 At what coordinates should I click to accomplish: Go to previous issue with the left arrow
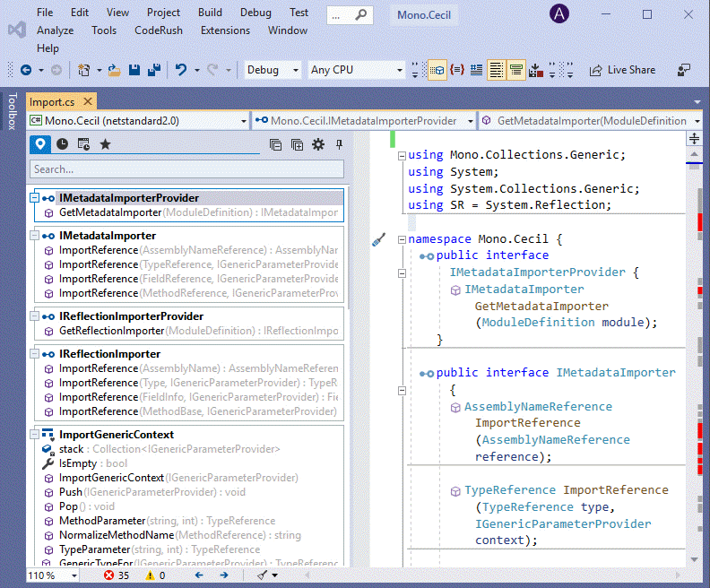pyautogui.click(x=199, y=575)
